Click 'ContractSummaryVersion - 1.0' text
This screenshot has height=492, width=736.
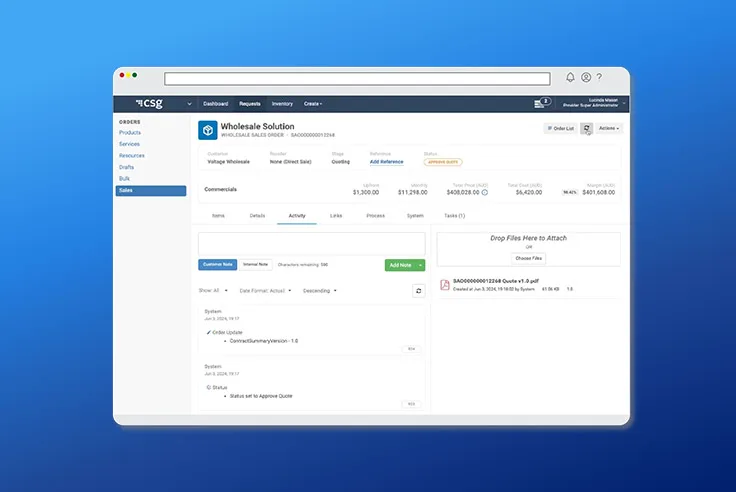[264, 341]
